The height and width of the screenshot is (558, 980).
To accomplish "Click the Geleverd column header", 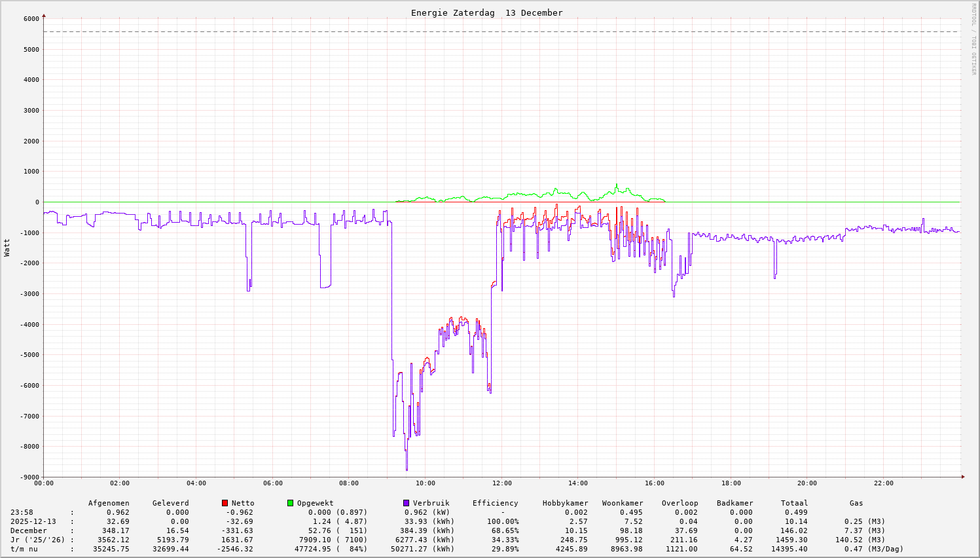I will (170, 503).
